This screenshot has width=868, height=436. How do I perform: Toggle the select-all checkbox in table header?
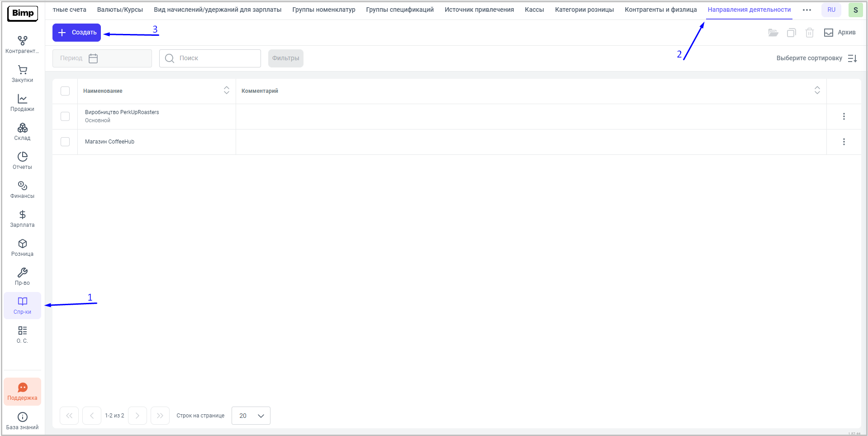65,91
